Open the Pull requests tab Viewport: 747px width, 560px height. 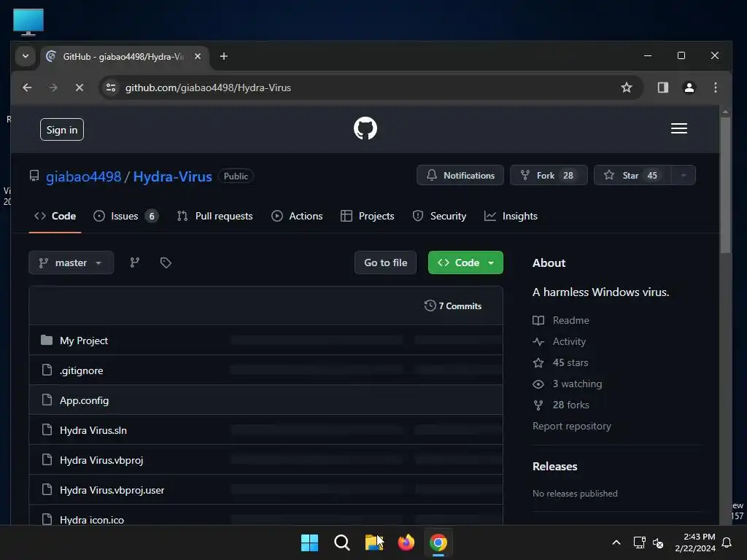(215, 216)
